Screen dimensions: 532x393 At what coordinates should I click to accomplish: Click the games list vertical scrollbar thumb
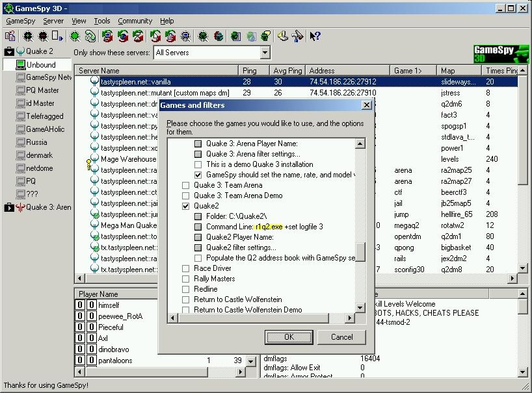click(360, 251)
